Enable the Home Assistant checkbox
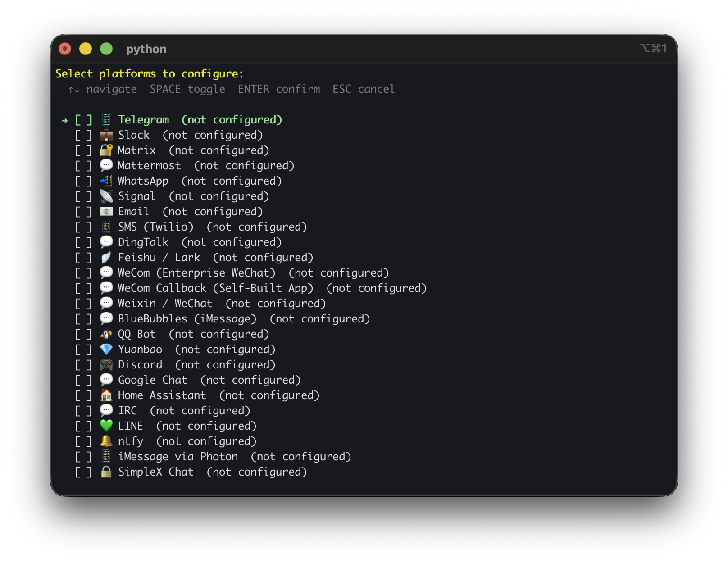 pos(83,395)
